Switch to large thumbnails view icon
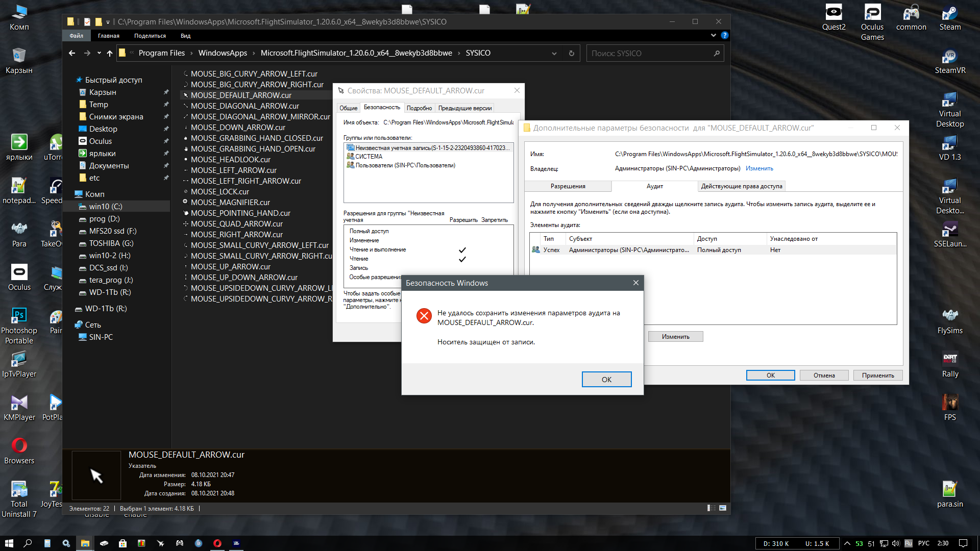The width and height of the screenshot is (980, 551). click(723, 508)
